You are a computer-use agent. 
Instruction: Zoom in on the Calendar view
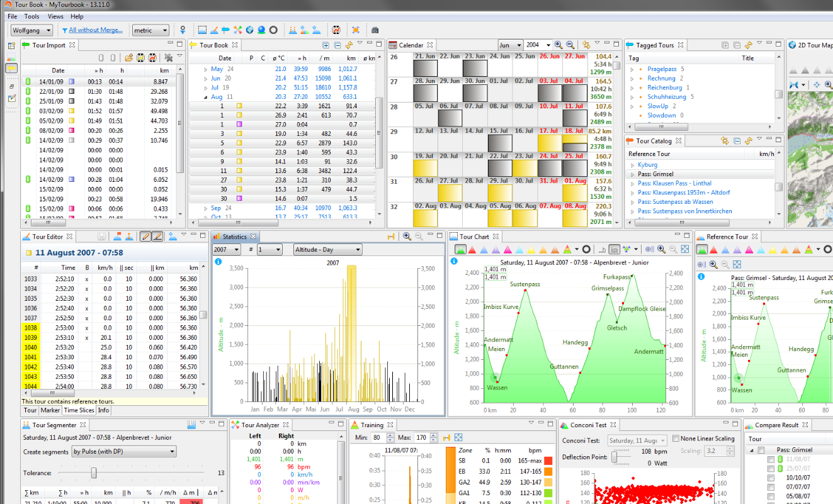click(x=558, y=45)
